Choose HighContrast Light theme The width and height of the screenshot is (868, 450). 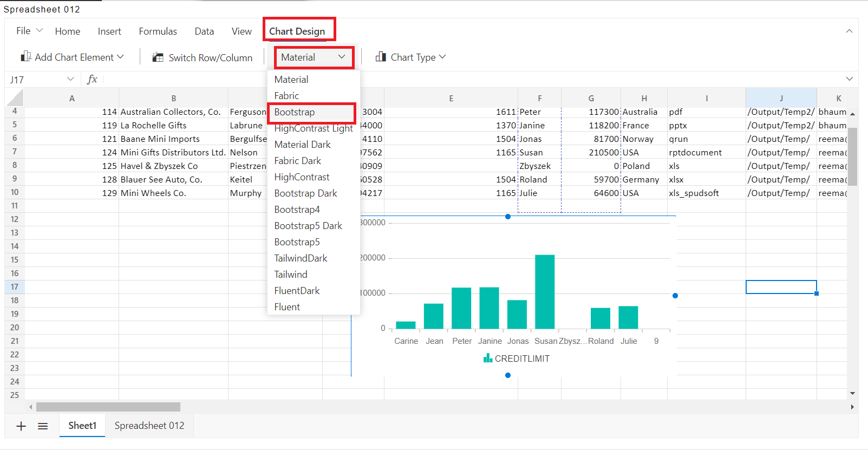pos(314,128)
